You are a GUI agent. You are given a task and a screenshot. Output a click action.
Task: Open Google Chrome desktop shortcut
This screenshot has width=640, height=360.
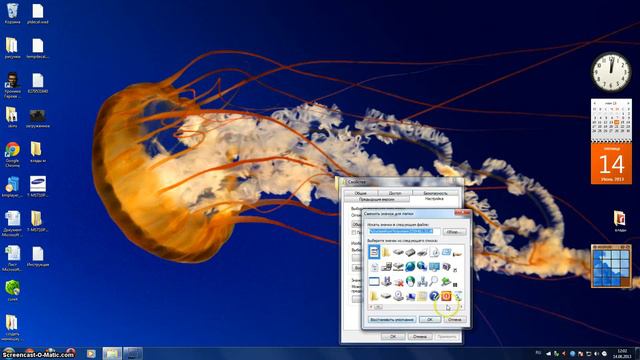pos(12,154)
